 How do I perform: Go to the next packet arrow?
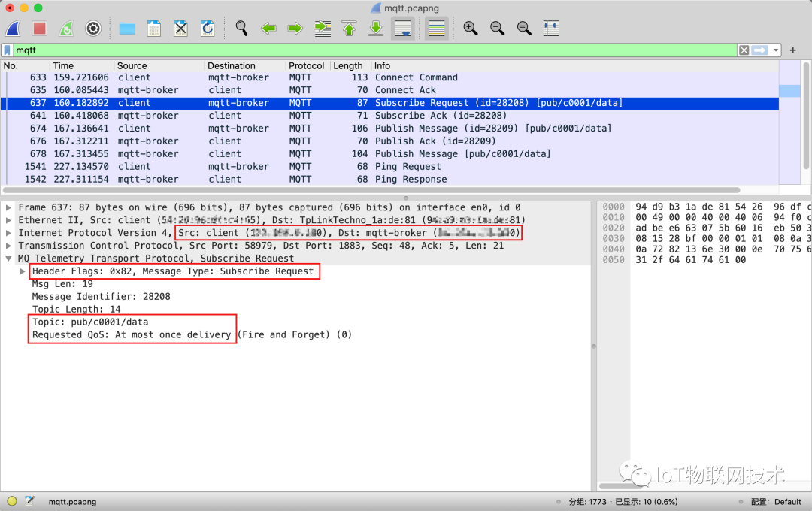point(295,29)
